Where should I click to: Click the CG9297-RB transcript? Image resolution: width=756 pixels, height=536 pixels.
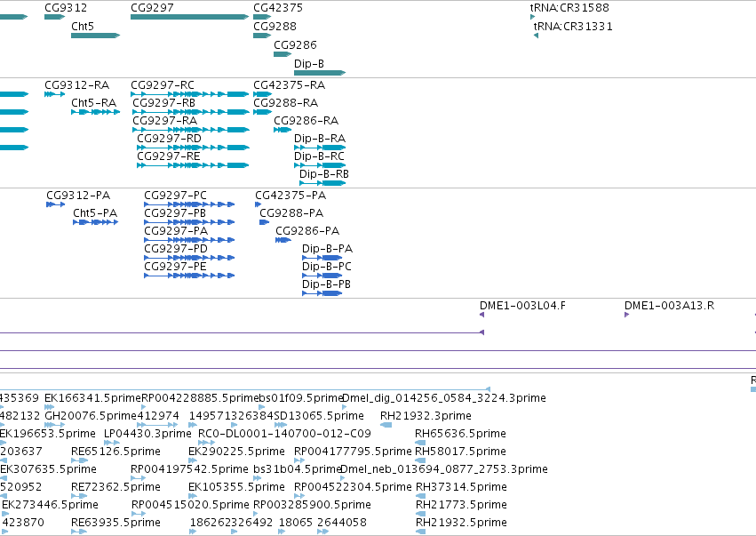pyautogui.click(x=191, y=112)
